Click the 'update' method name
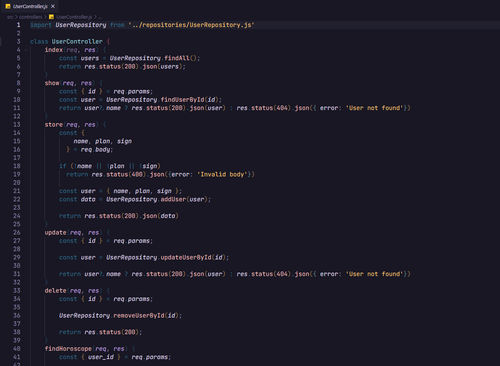This screenshot has width=500, height=366. (55, 233)
